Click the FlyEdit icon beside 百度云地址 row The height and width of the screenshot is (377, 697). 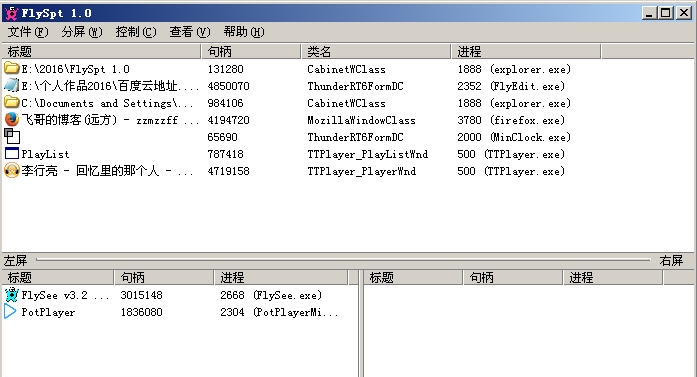(12, 85)
